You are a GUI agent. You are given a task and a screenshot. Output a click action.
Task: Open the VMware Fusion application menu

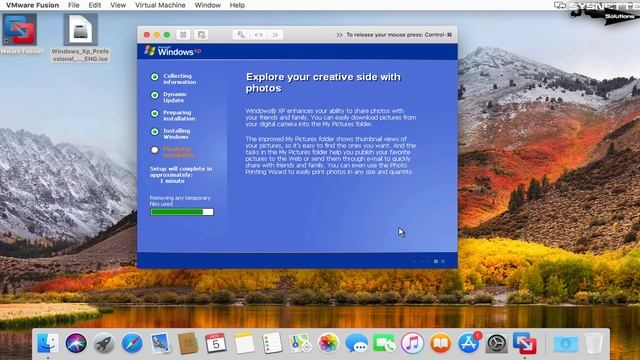33,5
